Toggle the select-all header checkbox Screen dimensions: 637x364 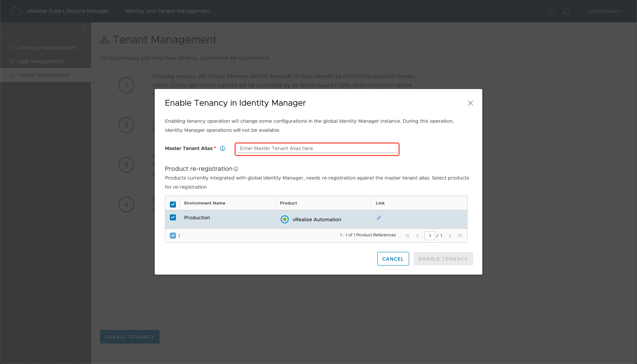173,204
